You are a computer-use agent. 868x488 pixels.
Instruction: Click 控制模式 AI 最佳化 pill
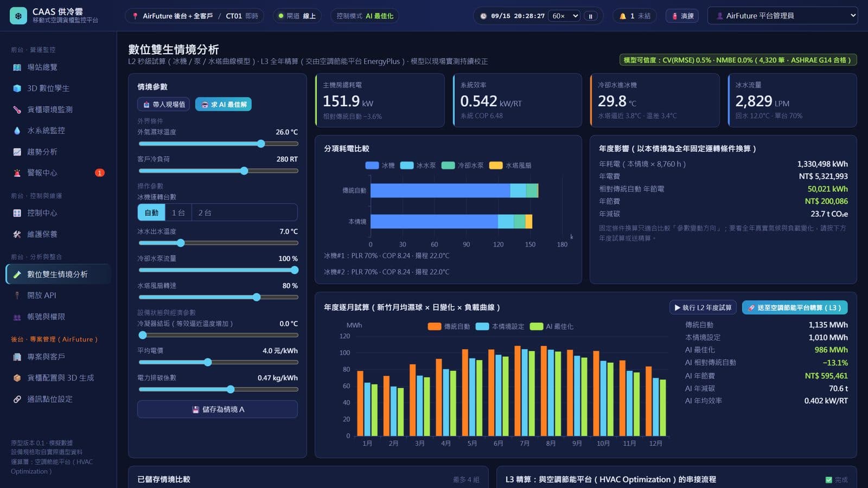click(x=365, y=16)
